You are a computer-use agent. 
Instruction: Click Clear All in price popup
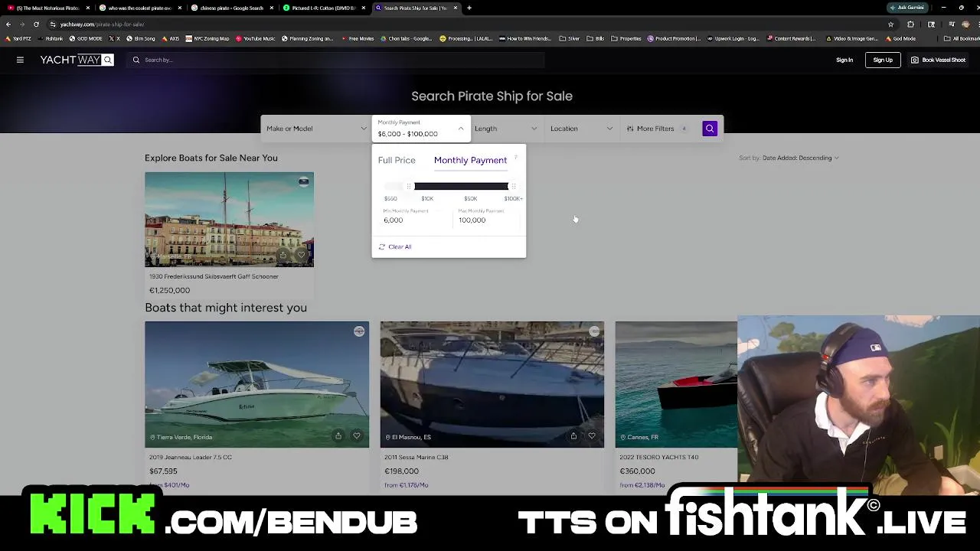coord(395,246)
